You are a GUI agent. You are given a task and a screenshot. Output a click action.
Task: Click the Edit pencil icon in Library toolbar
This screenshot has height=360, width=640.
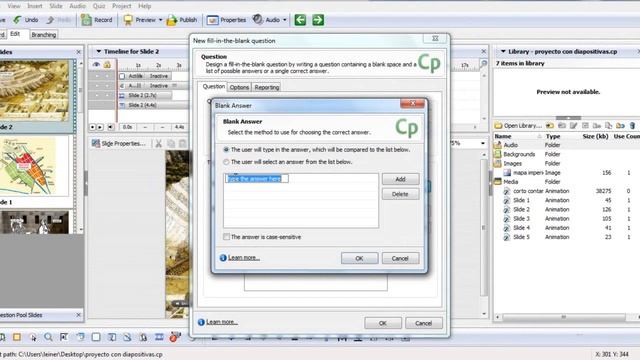pyautogui.click(x=573, y=126)
